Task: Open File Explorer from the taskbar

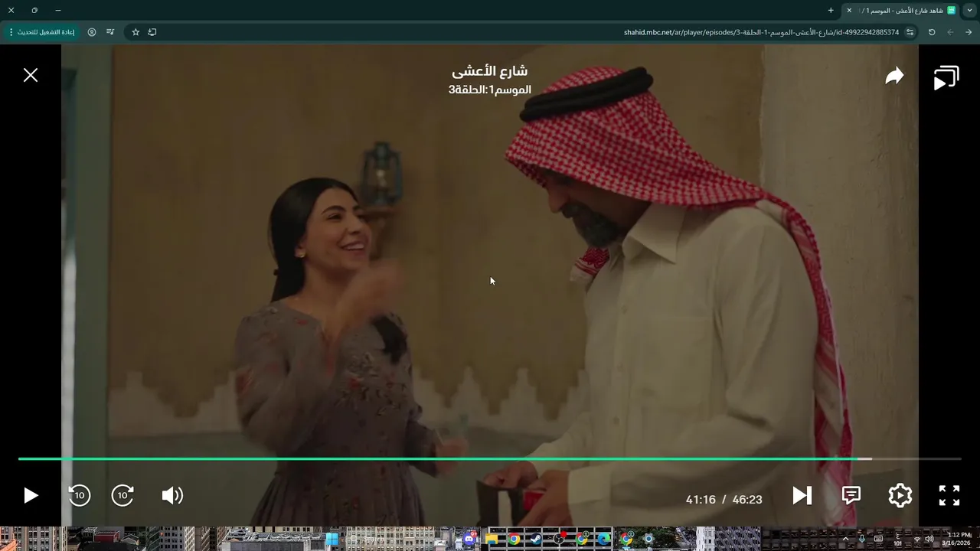Action: 492,539
